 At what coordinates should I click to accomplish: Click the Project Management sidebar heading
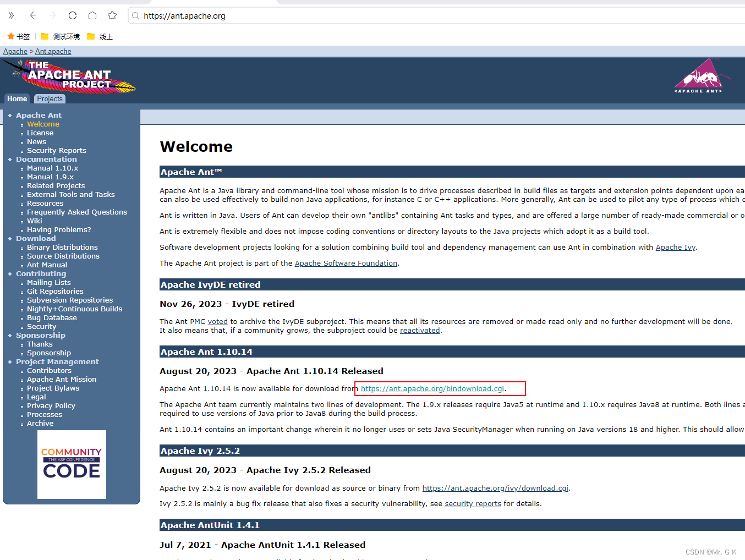57,362
